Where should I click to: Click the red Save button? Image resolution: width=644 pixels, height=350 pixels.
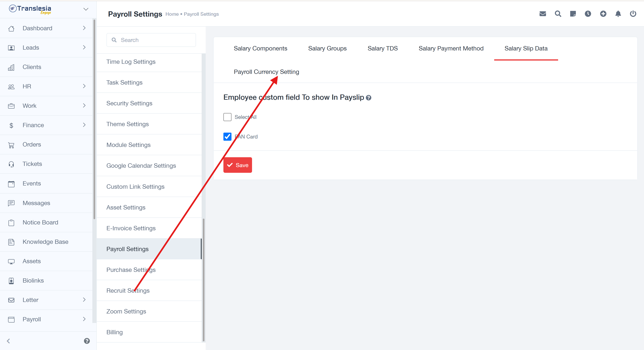pos(238,165)
